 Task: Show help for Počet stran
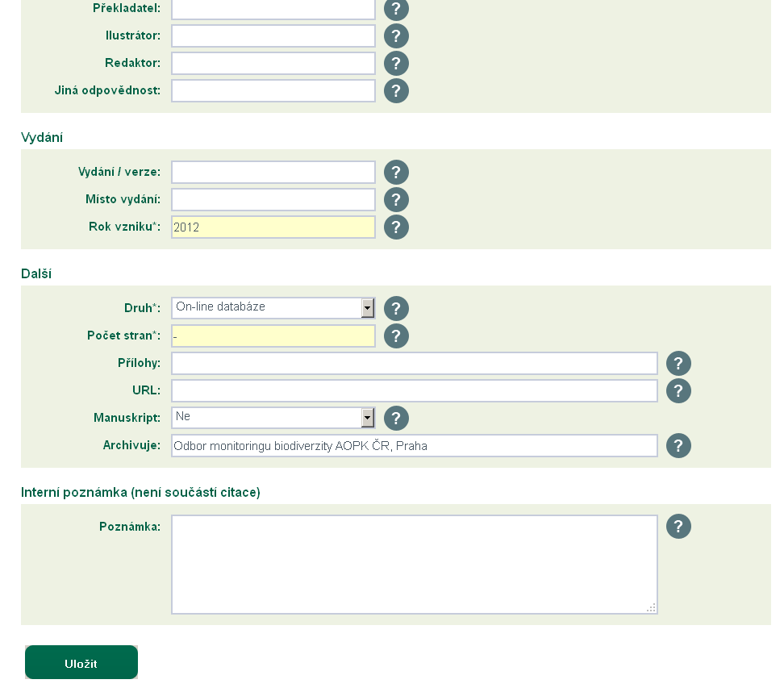click(x=396, y=336)
